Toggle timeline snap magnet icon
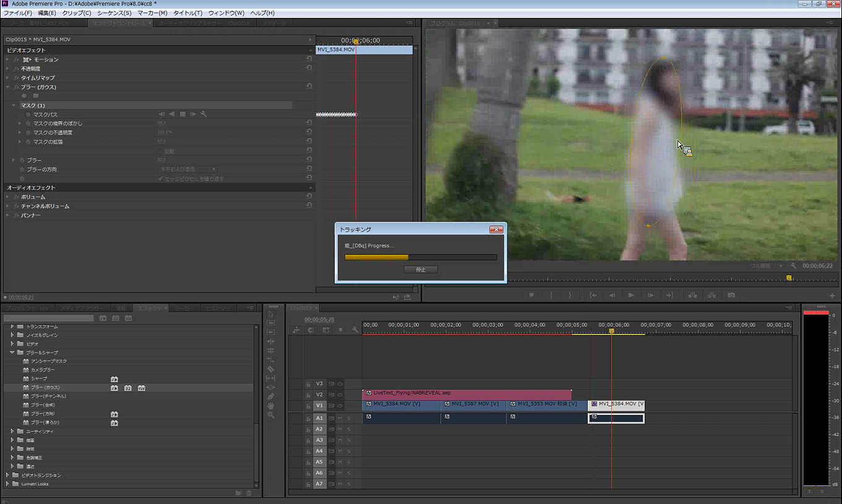This screenshot has width=842, height=504. tap(311, 330)
